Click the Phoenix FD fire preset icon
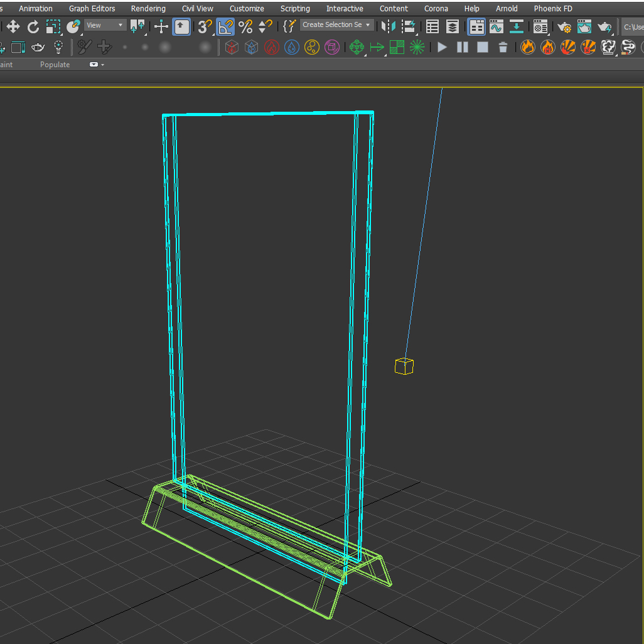The width and height of the screenshot is (644, 644). point(528,47)
